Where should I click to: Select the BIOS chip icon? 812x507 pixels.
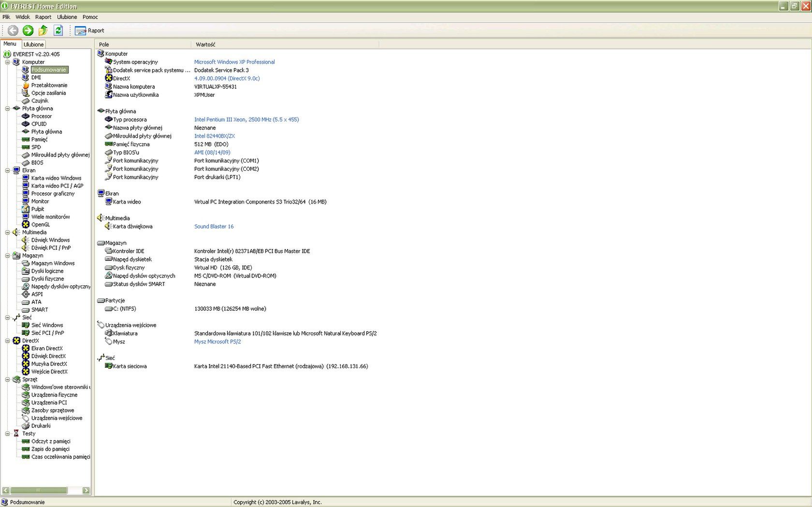26,163
